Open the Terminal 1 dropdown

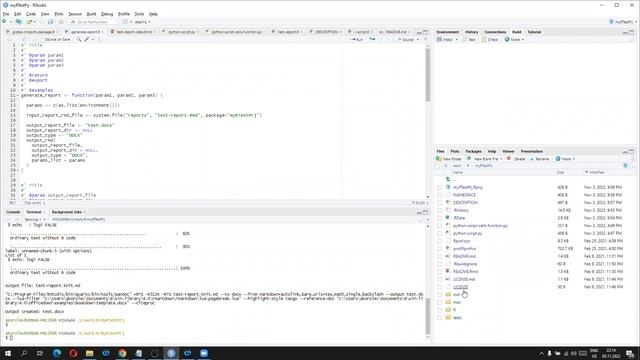tap(35, 220)
